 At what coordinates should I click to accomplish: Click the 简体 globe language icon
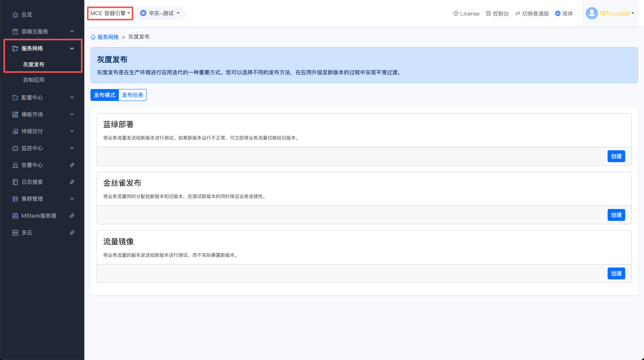558,13
